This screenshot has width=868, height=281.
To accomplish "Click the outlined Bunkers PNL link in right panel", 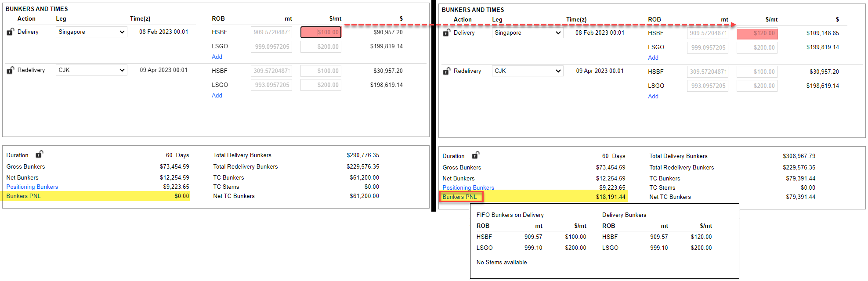I will pyautogui.click(x=460, y=197).
